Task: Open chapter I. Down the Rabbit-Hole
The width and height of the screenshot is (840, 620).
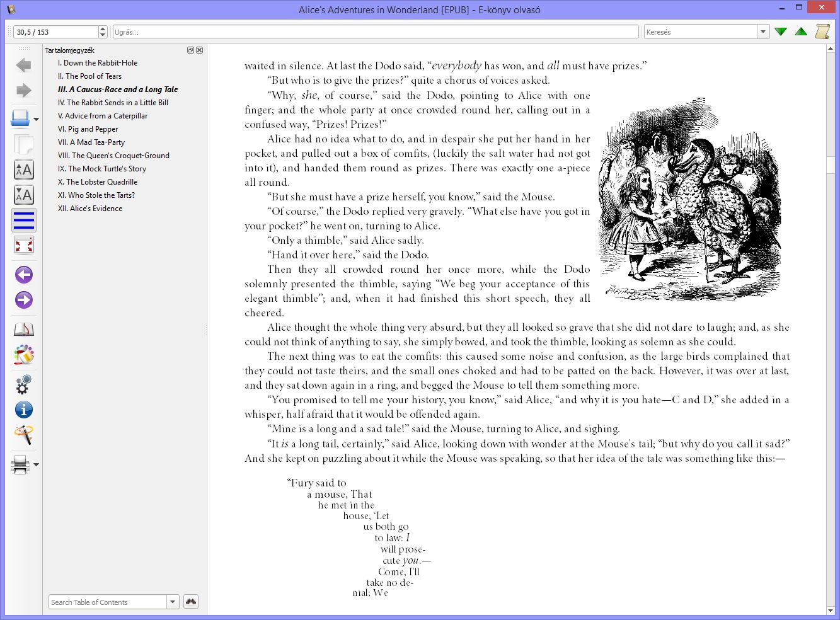Action: [98, 63]
